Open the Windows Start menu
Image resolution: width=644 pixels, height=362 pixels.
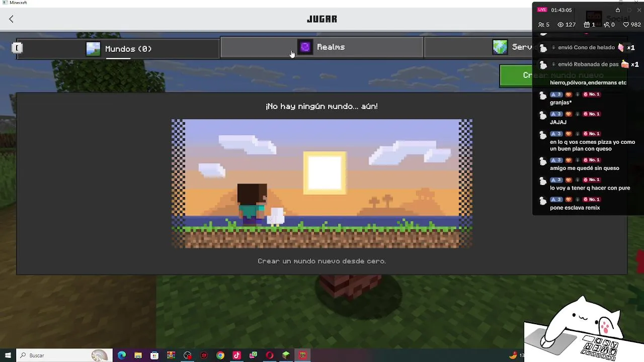point(8,355)
